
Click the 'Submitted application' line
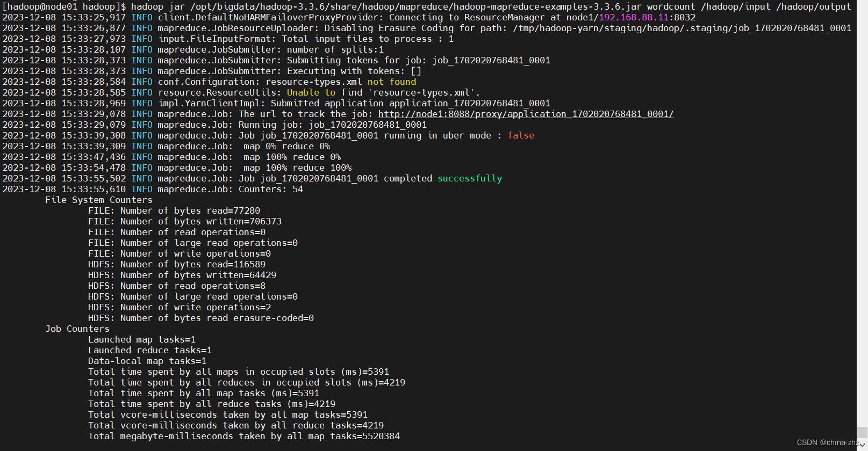[x=276, y=103]
